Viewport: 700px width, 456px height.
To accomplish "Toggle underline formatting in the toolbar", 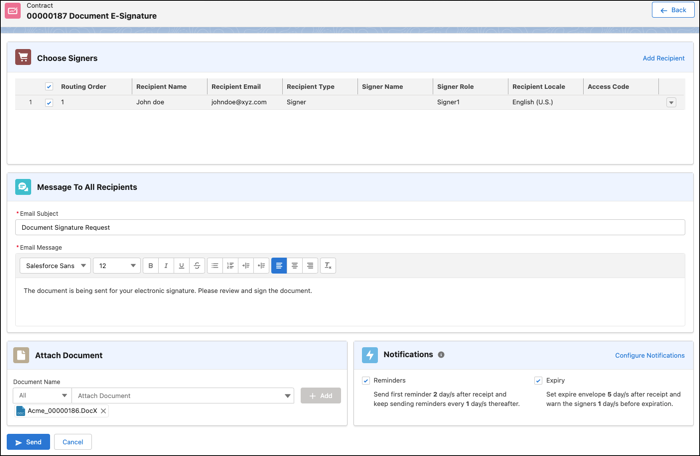I will click(181, 266).
